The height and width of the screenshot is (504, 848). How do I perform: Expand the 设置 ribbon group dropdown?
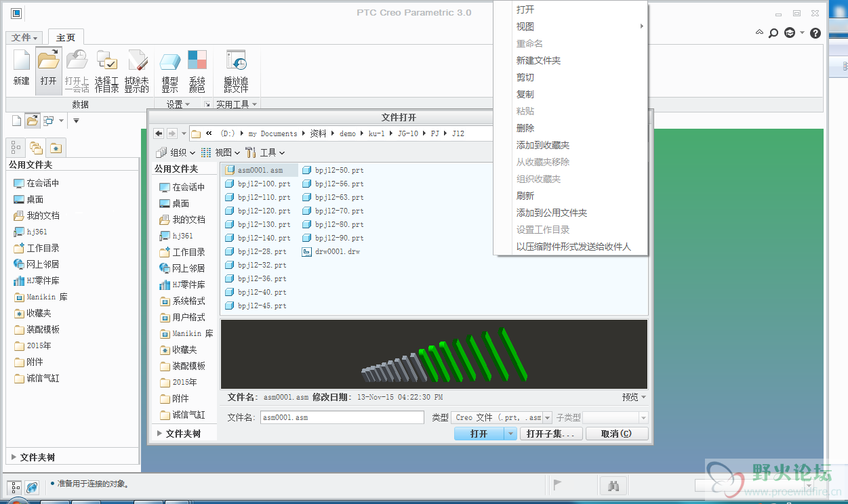pyautogui.click(x=178, y=104)
